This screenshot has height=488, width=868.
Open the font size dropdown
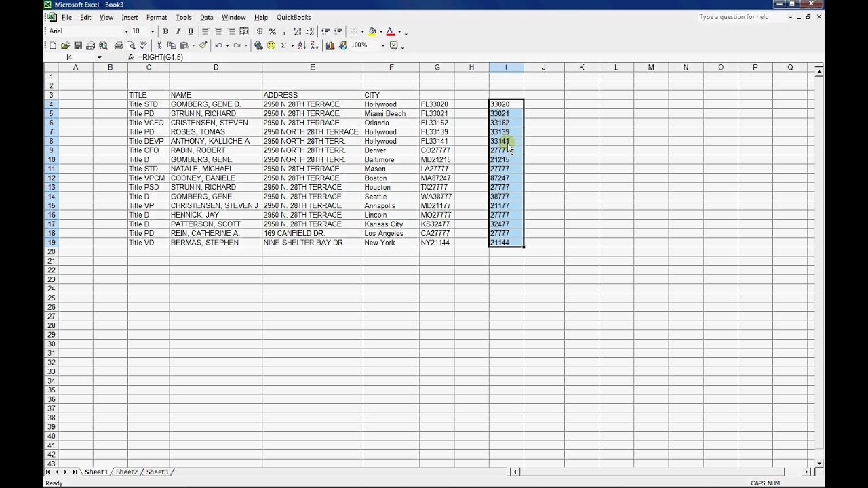coord(153,31)
